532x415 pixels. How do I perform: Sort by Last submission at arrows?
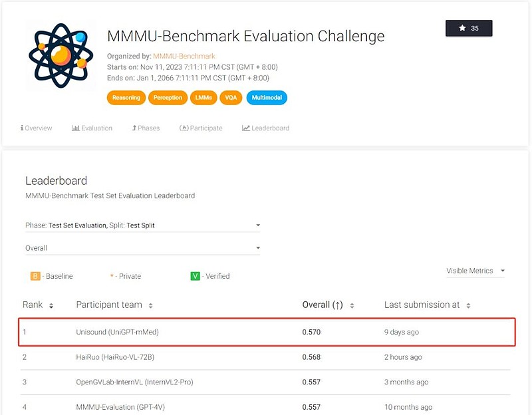[x=468, y=306]
